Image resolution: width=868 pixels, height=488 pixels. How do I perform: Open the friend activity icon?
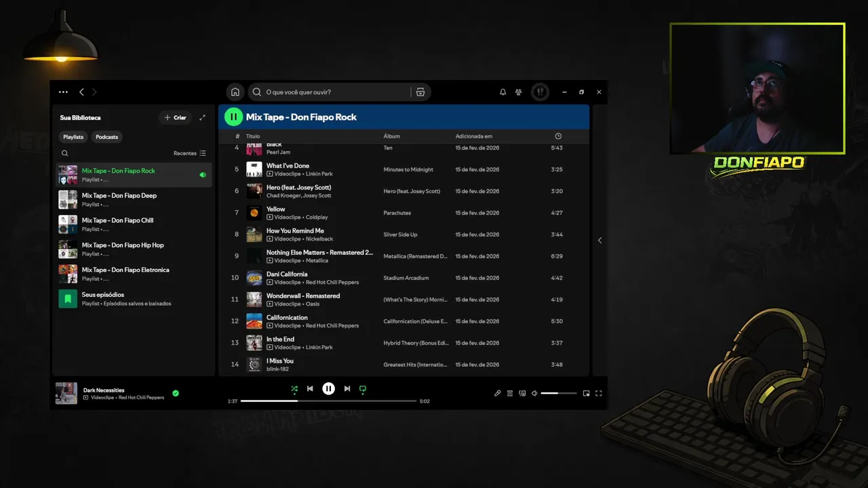pos(519,92)
